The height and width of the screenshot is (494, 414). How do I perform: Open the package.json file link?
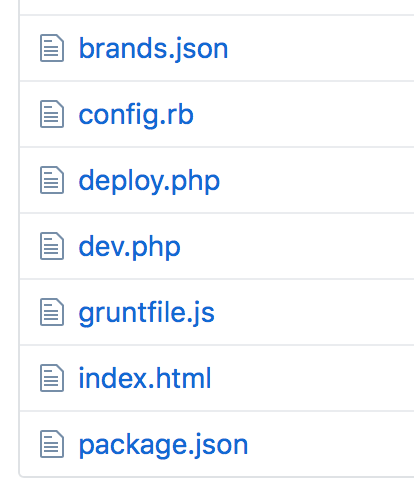coord(163,445)
